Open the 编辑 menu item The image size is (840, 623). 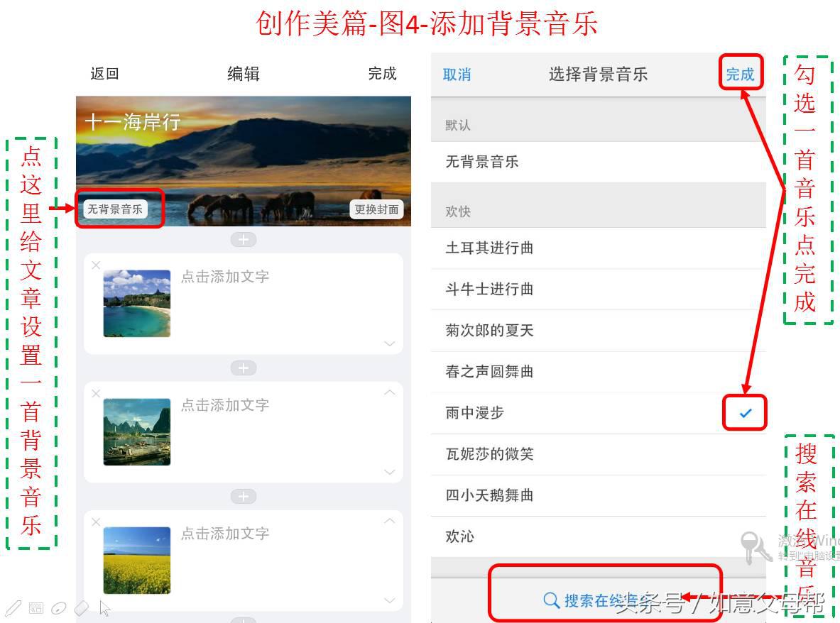coord(243,73)
